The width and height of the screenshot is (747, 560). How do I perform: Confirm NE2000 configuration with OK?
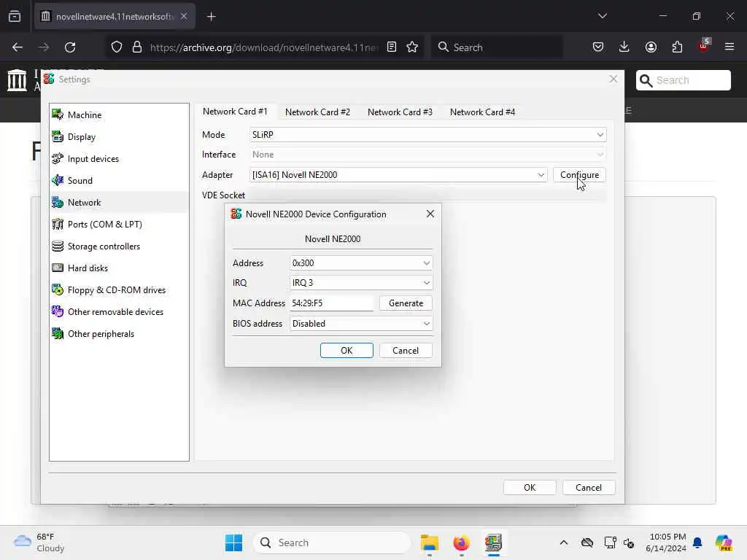coord(347,351)
